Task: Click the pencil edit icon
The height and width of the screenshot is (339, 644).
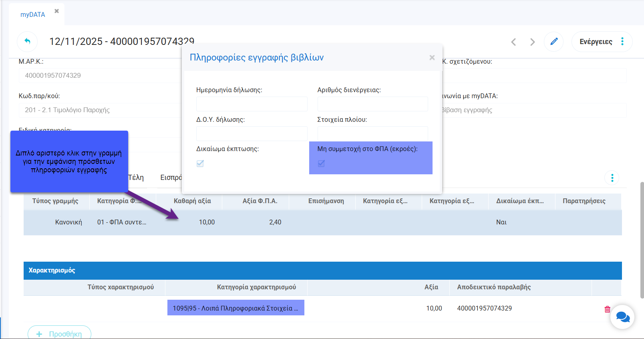Action: click(x=554, y=42)
